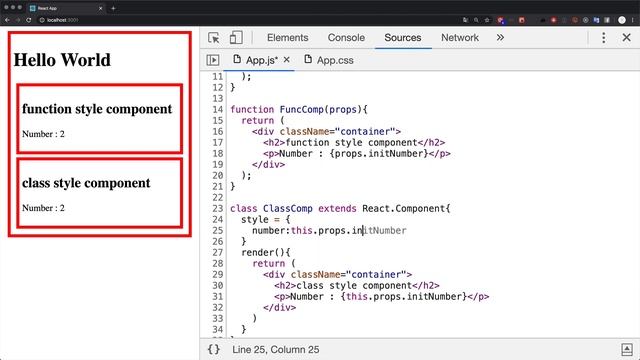Click line number 25 in the gutter
This screenshot has width=640, height=360.
218,231
